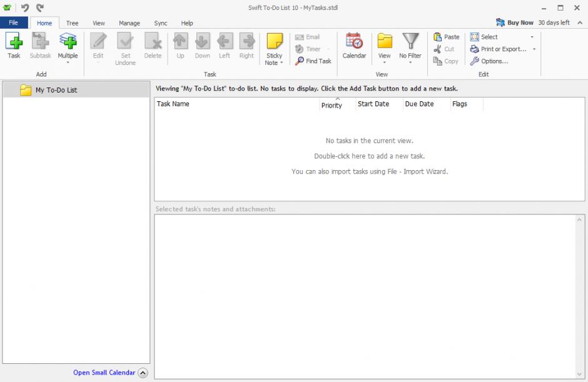
Task: Click the Paste clipboard icon
Action: click(x=438, y=37)
